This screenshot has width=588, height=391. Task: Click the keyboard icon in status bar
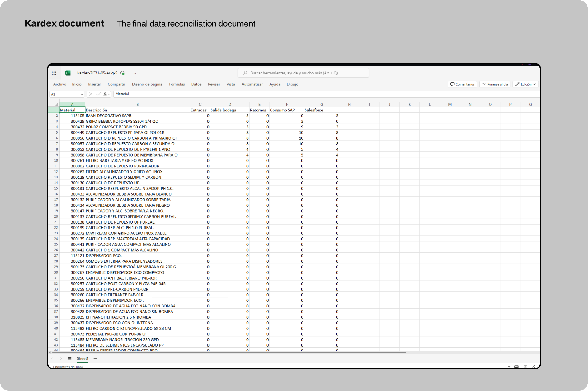pyautogui.click(x=517, y=367)
